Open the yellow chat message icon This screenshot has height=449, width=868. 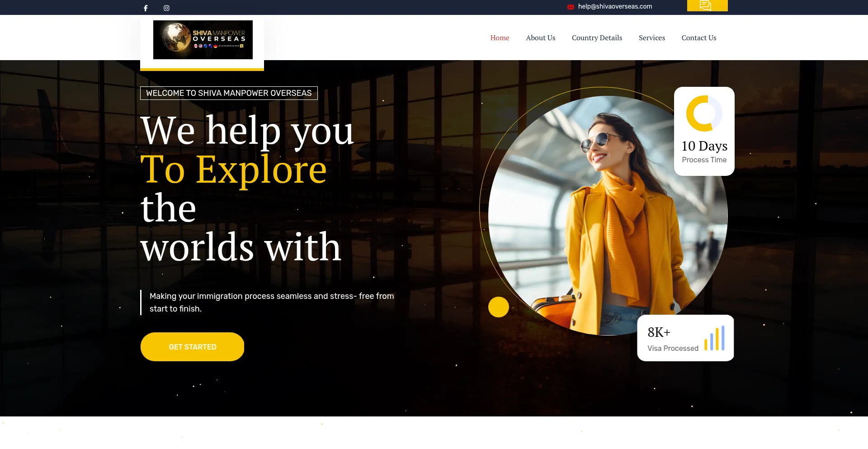coord(706,5)
